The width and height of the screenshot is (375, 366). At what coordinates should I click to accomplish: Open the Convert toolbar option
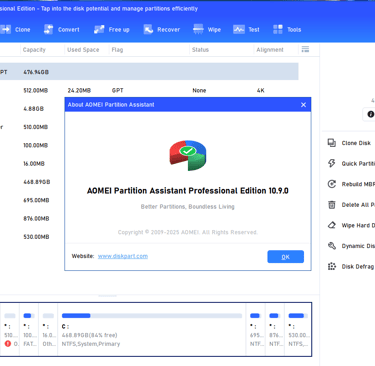click(62, 30)
